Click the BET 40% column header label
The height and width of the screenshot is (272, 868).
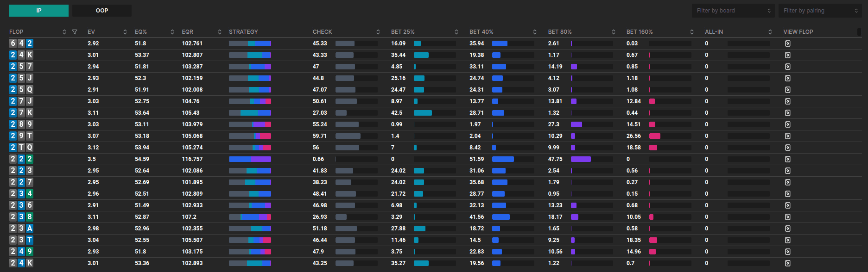(x=481, y=32)
